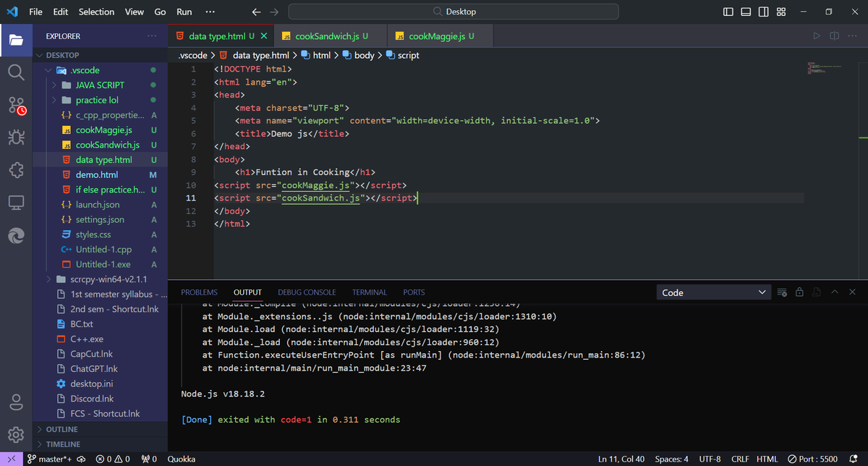Toggle Live Server on Port 5500
This screenshot has height=466, width=868.
[812, 459]
